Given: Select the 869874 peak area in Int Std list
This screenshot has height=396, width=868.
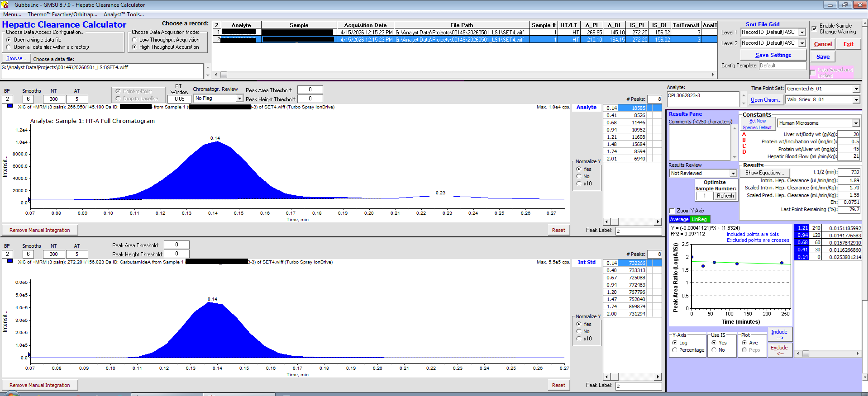Looking at the screenshot, I should click(633, 306).
